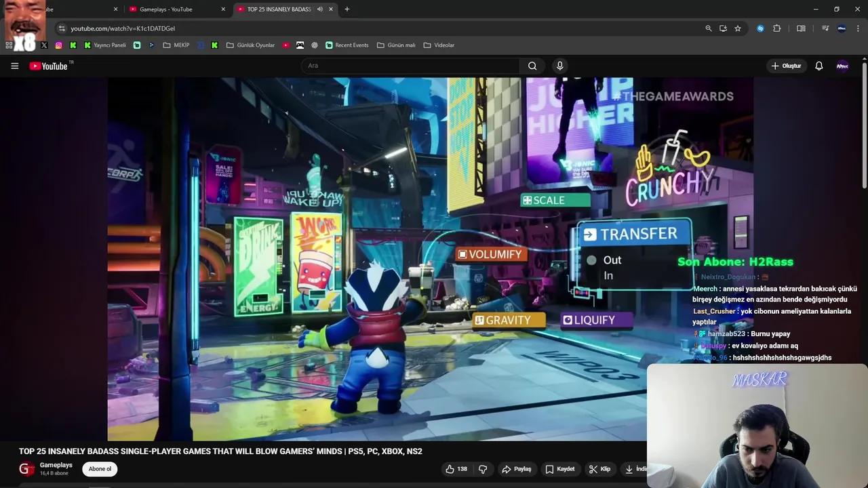Open Chrome zoom magnifier in address bar
The image size is (868, 488).
(x=709, y=28)
